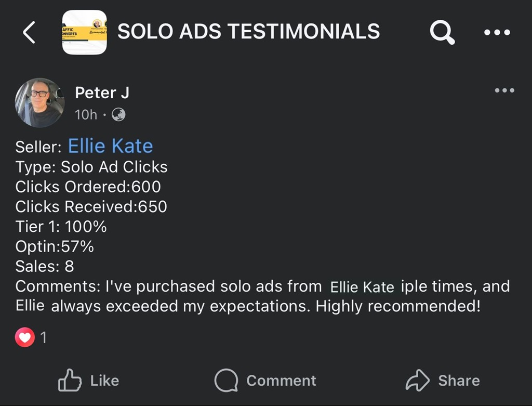
Task: Open the group cover thumbnail
Action: coord(84,32)
